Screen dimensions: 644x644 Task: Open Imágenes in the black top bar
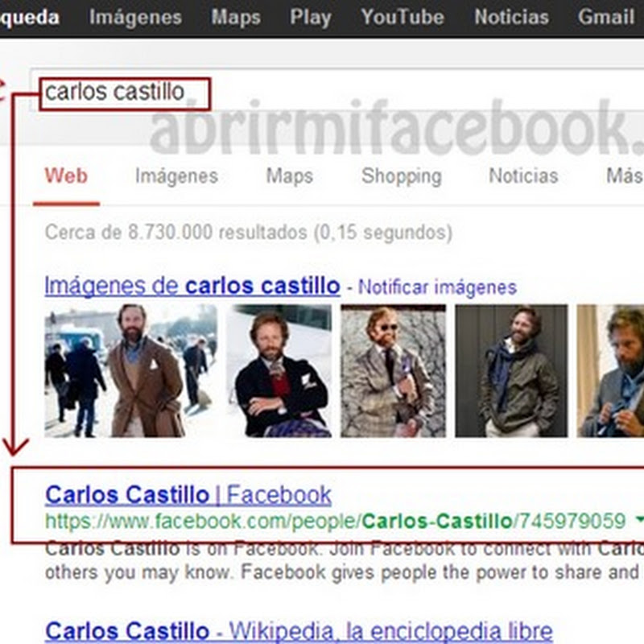click(135, 18)
